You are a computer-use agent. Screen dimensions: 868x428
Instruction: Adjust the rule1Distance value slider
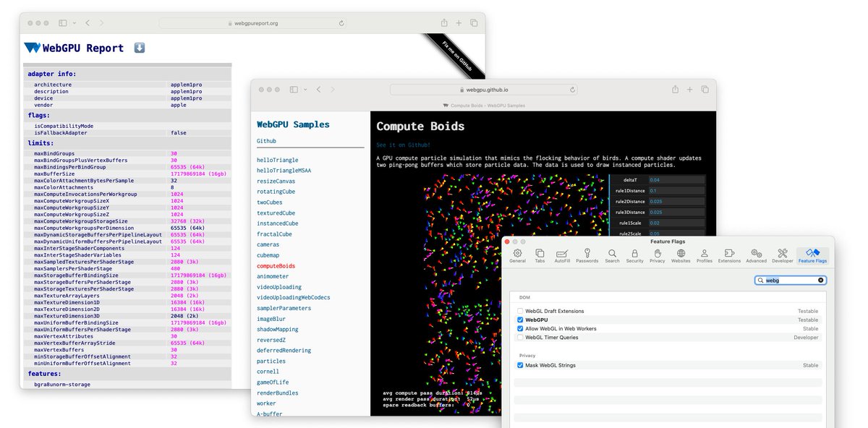676,191
